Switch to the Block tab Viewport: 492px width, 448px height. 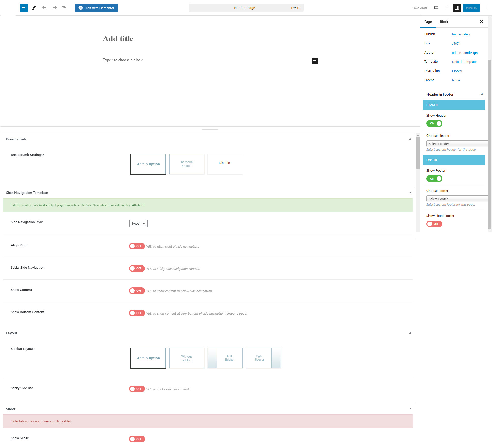[x=444, y=22]
